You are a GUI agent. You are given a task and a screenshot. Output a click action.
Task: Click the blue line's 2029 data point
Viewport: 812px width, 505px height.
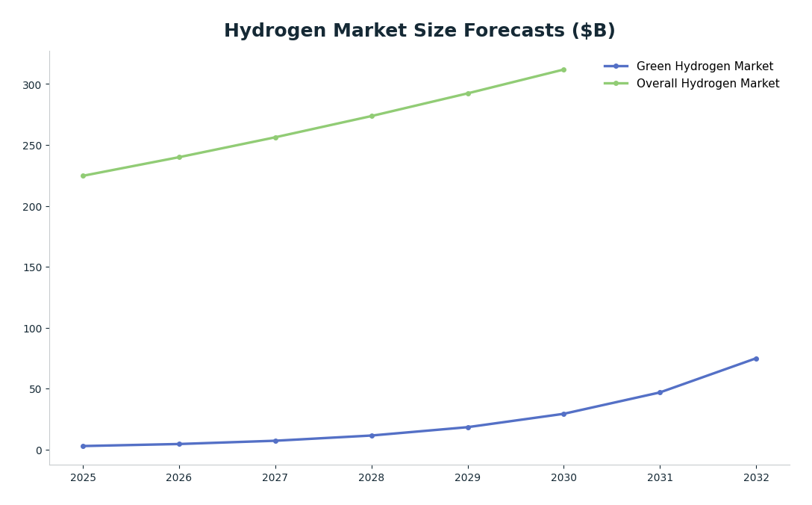(468, 427)
